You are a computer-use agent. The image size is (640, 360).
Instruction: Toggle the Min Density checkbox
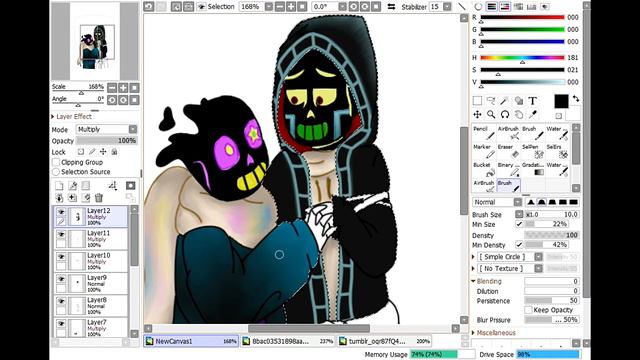tap(519, 245)
